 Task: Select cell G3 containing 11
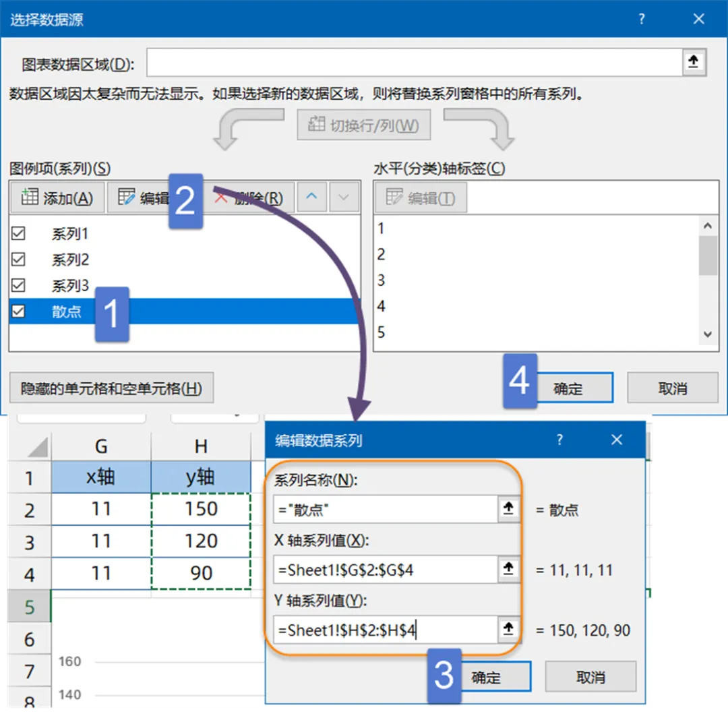point(101,541)
